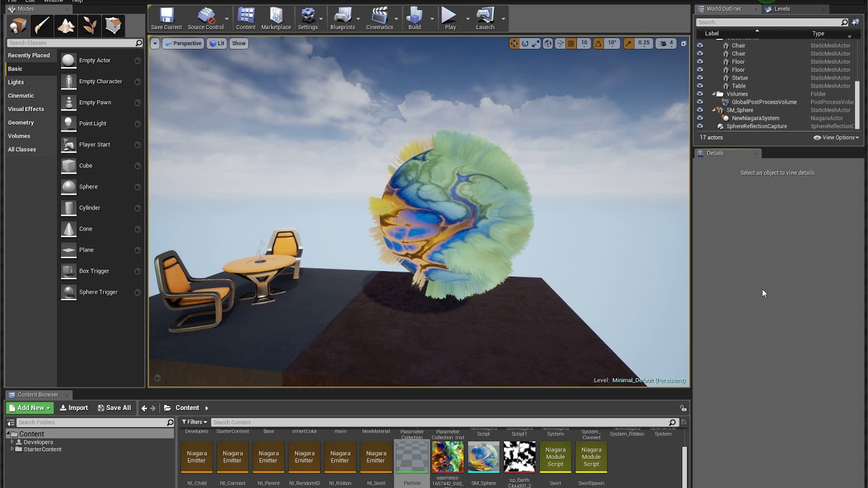The width and height of the screenshot is (868, 488).
Task: Open the Lights placement category
Action: (x=16, y=82)
